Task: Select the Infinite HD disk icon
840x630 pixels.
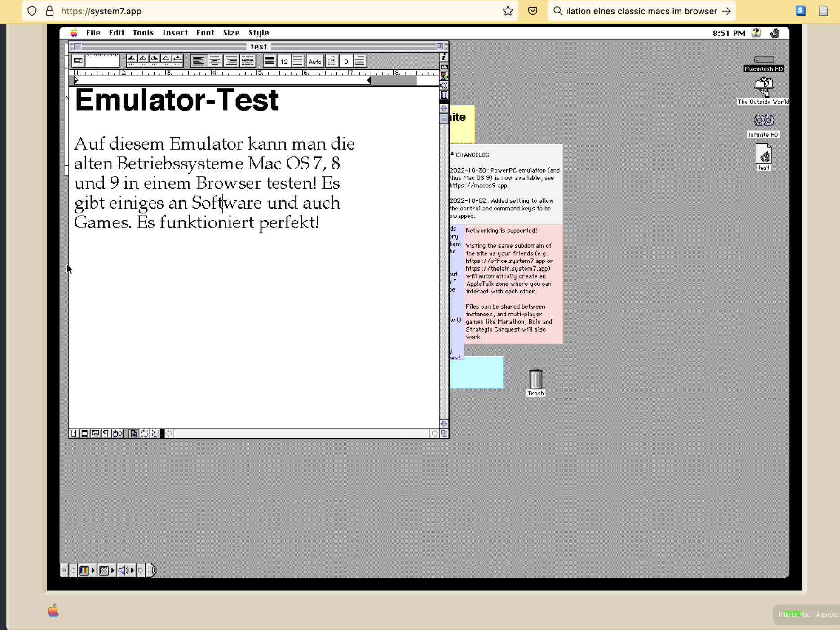Action: click(x=763, y=121)
